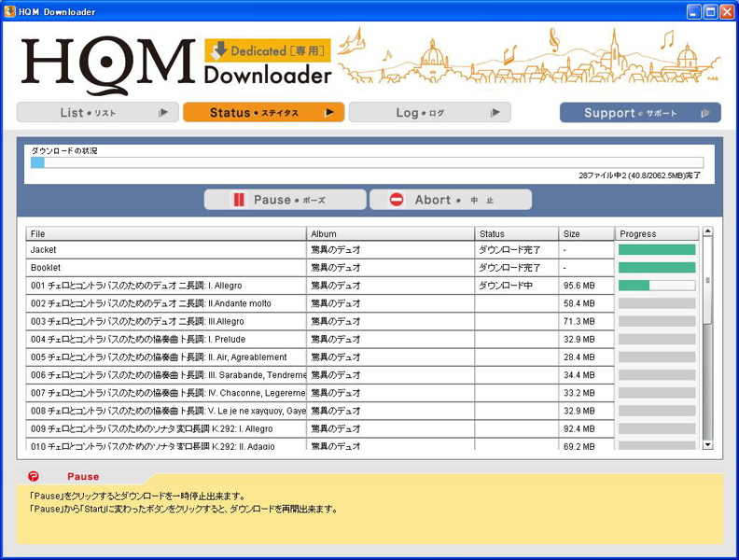Select the Booklet row in file list
The image size is (739, 560).
point(166,268)
